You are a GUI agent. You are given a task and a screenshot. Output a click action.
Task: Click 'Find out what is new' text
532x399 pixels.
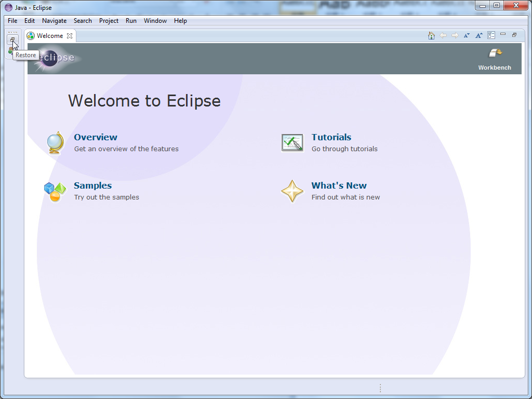[x=345, y=197]
